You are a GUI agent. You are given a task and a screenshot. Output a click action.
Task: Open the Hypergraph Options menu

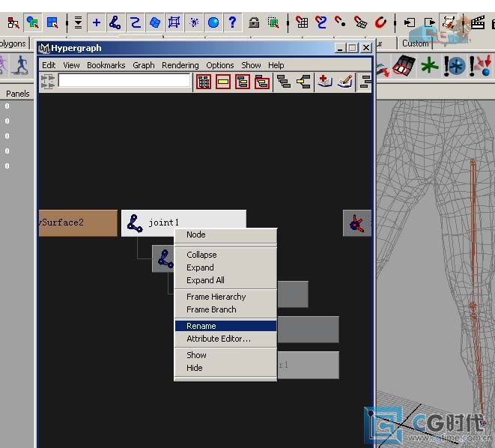(x=220, y=65)
